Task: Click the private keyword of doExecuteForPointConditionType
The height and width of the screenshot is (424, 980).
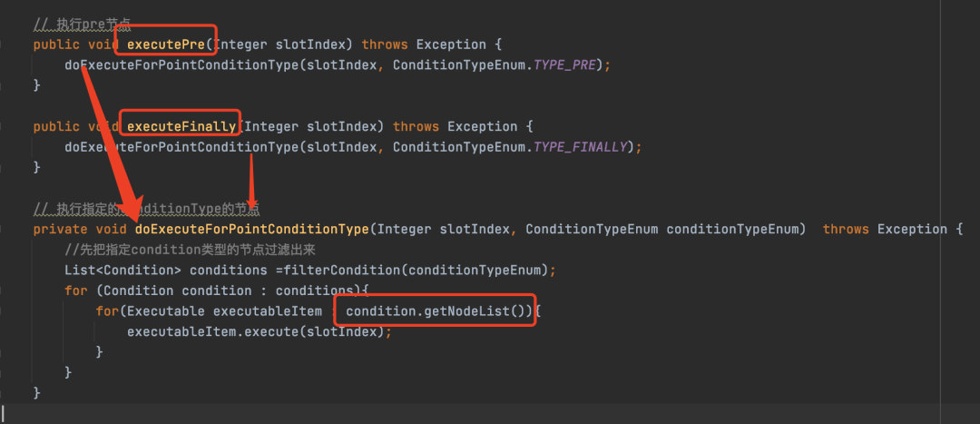Action: tap(61, 230)
